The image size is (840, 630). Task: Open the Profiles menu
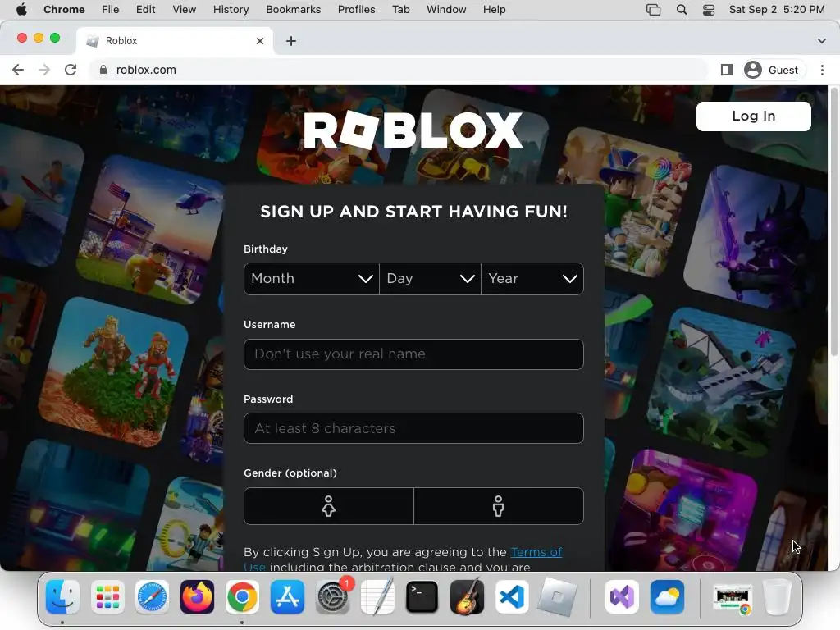356,10
